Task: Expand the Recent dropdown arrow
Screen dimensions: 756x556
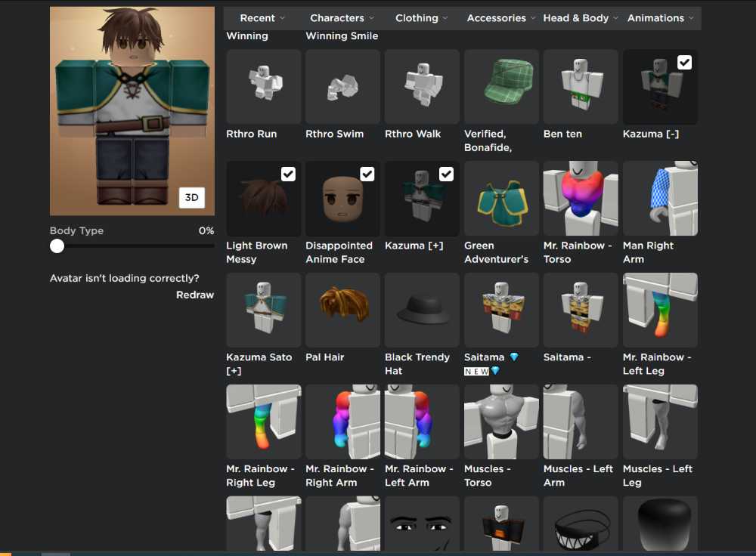Action: (283, 18)
